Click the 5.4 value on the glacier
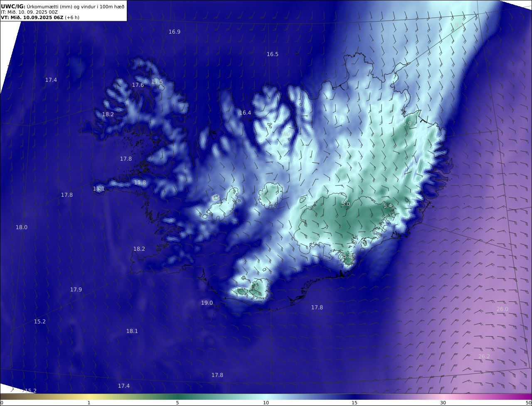This screenshot has height=406, width=532. point(387,206)
